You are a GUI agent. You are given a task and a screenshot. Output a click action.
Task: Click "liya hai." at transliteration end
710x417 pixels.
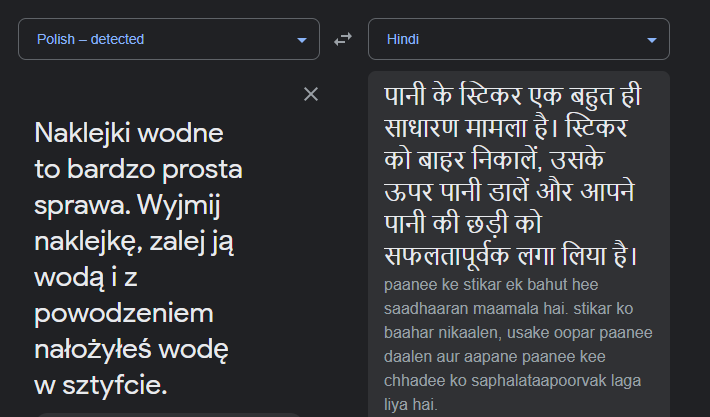tap(411, 404)
